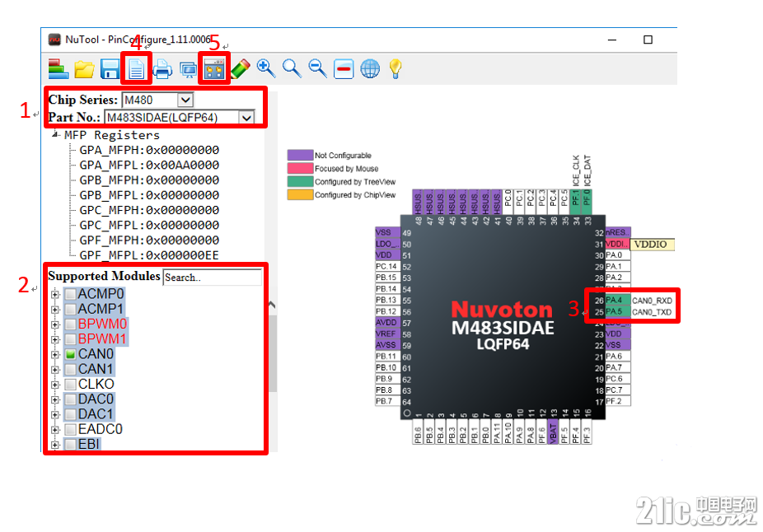The image size is (763, 532).
Task: Select GPA_MFPL:0x00AA0000 register row
Action: point(149,166)
